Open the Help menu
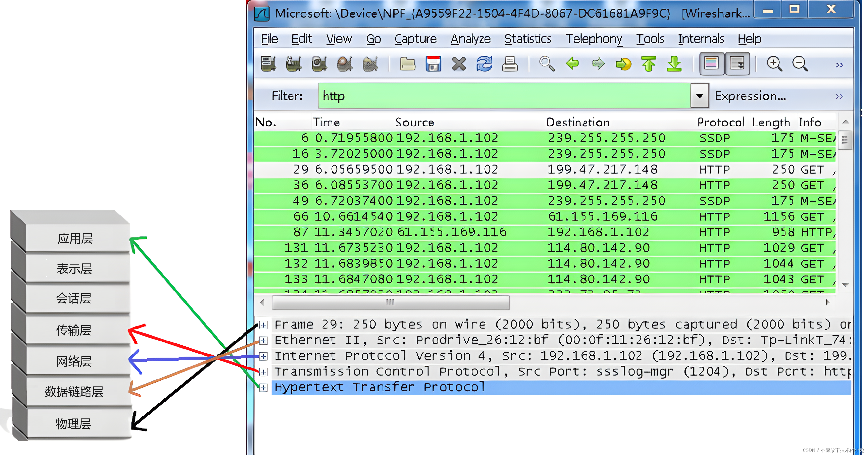This screenshot has width=868, height=455. tap(749, 39)
